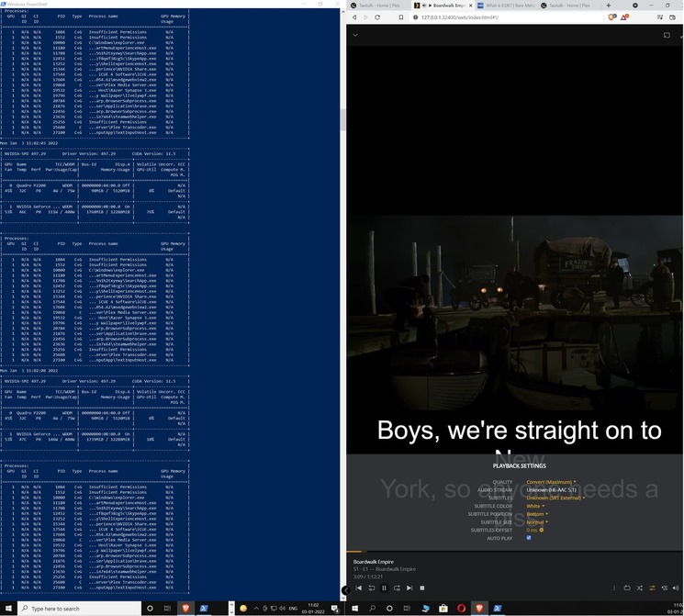Skip to previous item in Plex player
Viewport: 684px width, 616px height.
coord(359,588)
